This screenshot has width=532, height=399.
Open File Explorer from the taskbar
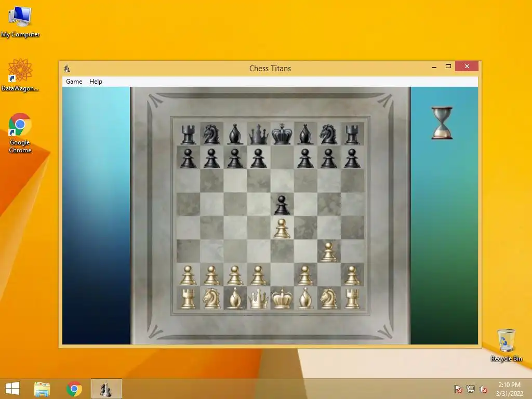pyautogui.click(x=42, y=389)
